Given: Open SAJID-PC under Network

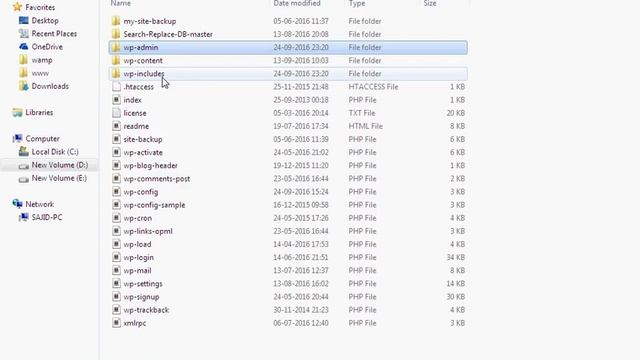Looking at the screenshot, I should [47, 217].
